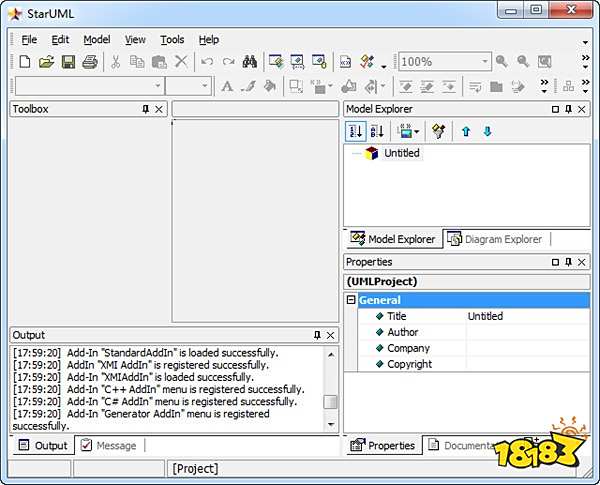Select the Output tab
Viewport: 600px width, 485px height.
(43, 446)
